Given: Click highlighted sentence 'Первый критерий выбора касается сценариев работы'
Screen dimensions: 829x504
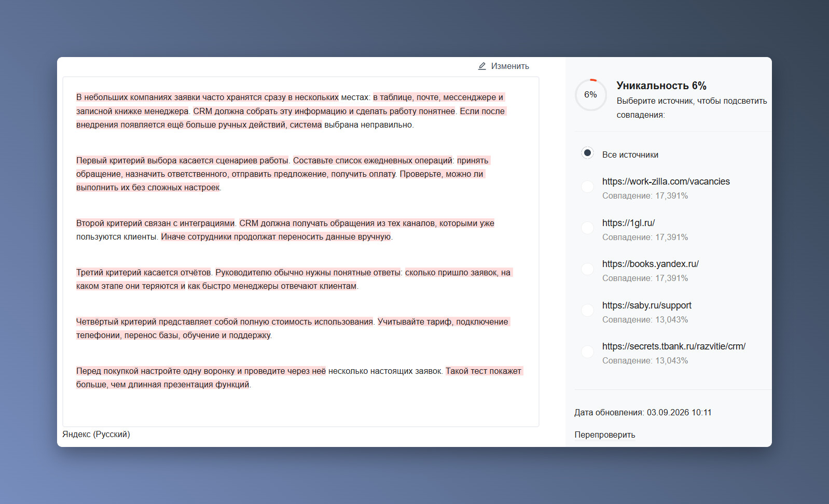Looking at the screenshot, I should pos(182,160).
